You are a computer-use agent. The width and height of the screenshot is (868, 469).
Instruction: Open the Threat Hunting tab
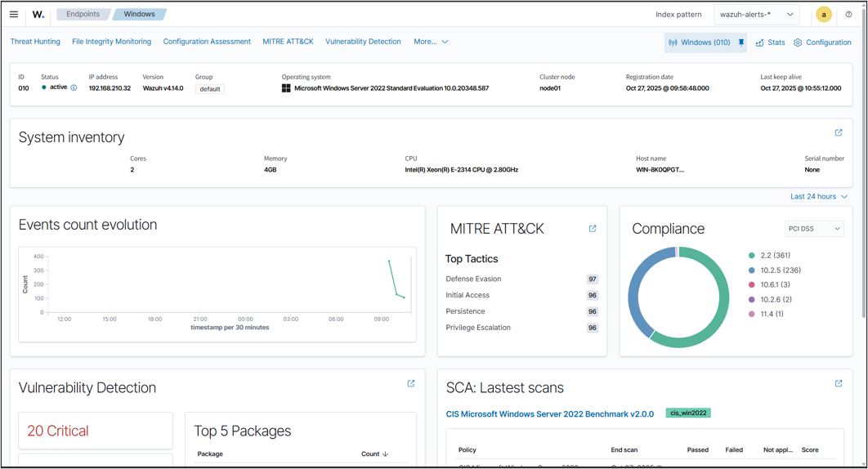click(35, 42)
